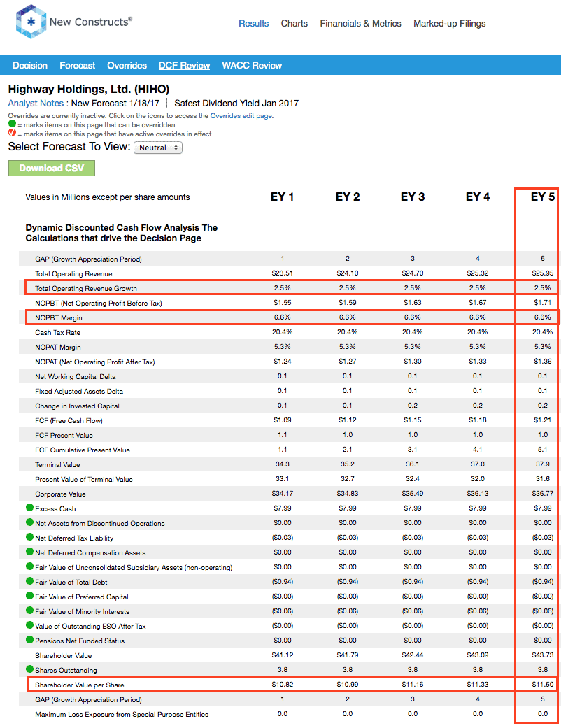Click green dot beside Net Deferred Compensation Assets

coord(29,552)
